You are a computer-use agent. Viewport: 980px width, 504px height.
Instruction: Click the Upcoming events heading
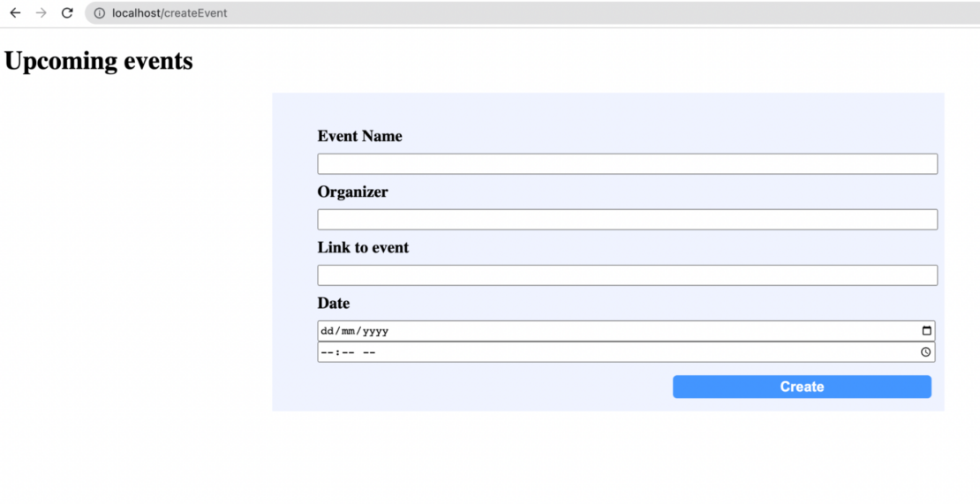pyautogui.click(x=99, y=61)
